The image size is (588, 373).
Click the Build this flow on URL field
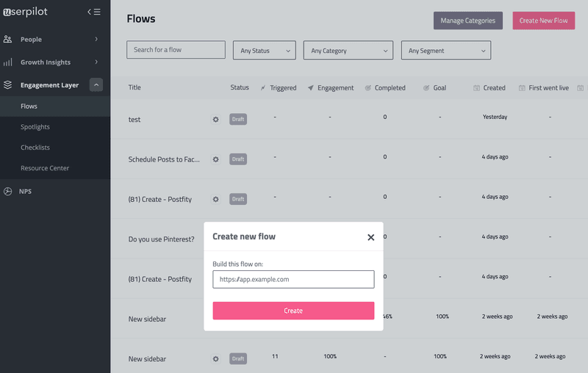click(293, 279)
